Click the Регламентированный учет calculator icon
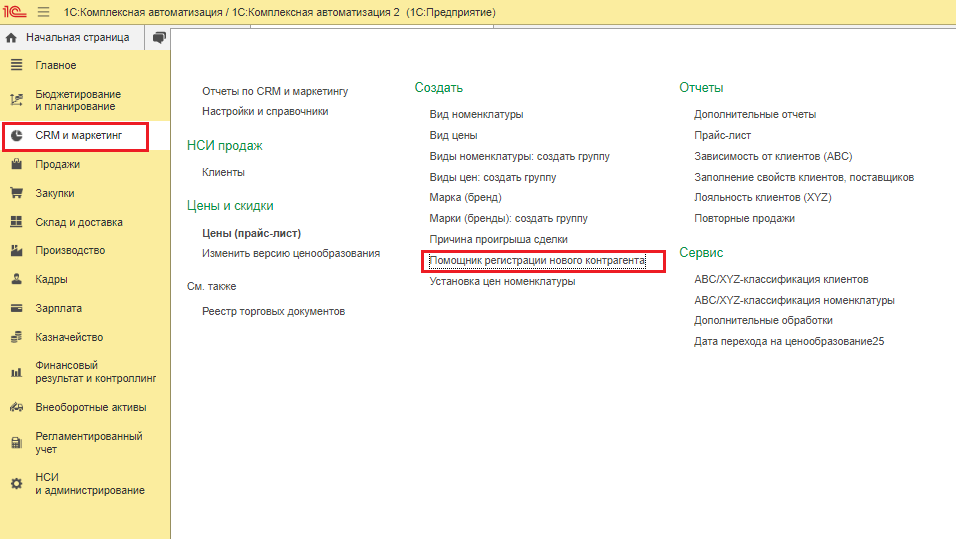Viewport: 956px width, 544px height. point(16,443)
